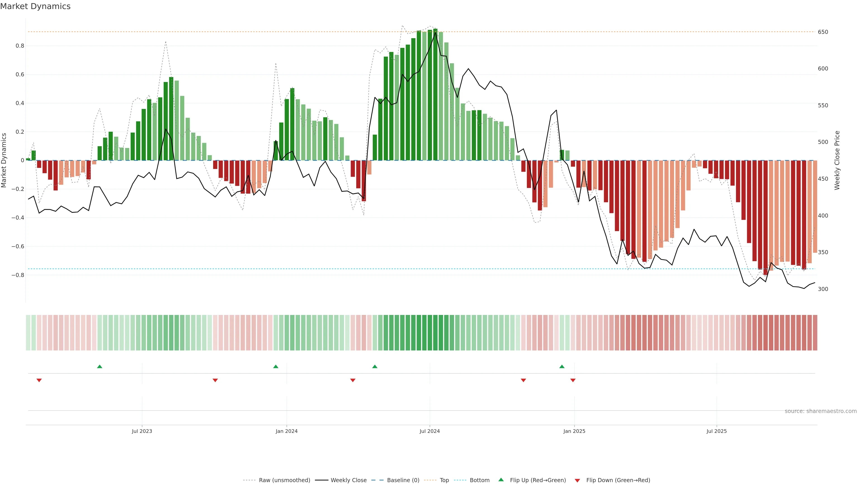Image resolution: width=868 pixels, height=488 pixels.
Task: Toggle Baseline (0) legend entry
Action: (403, 480)
